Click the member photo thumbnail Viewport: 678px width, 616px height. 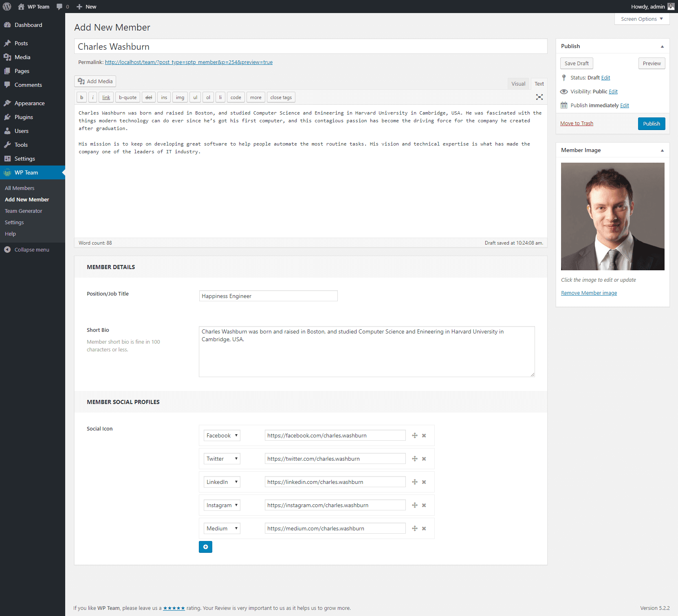(612, 216)
